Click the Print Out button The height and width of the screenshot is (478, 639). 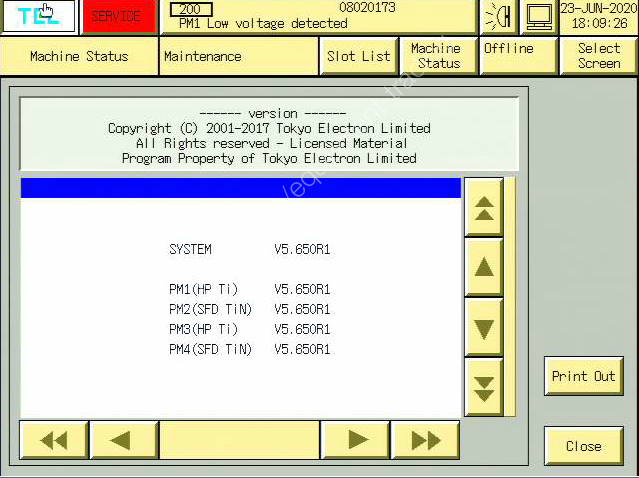[584, 376]
